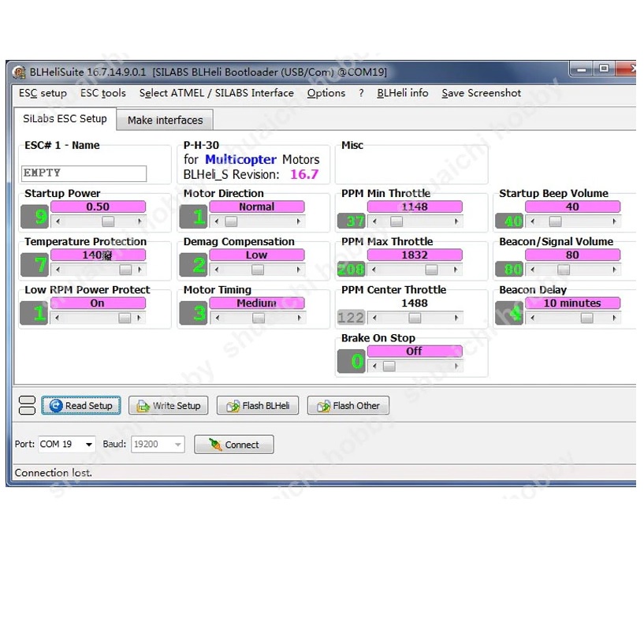Click the Low RPM Power Protect value On
The height and width of the screenshot is (644, 644).
pyautogui.click(x=98, y=303)
